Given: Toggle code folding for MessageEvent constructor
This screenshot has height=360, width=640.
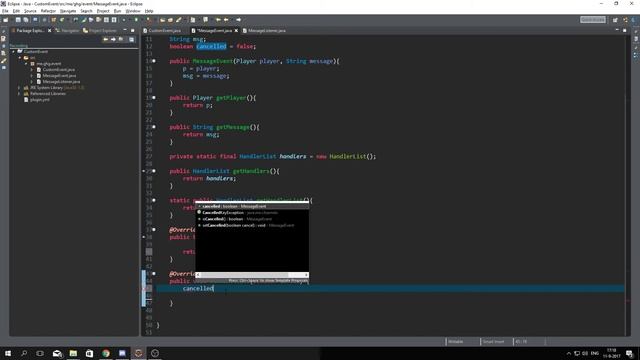Looking at the screenshot, I should coord(154,61).
